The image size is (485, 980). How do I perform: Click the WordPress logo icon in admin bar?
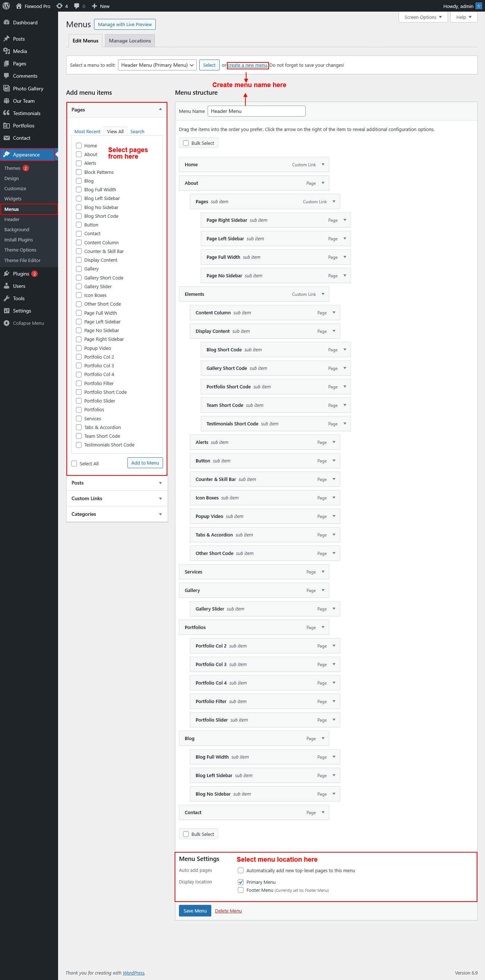6,6
